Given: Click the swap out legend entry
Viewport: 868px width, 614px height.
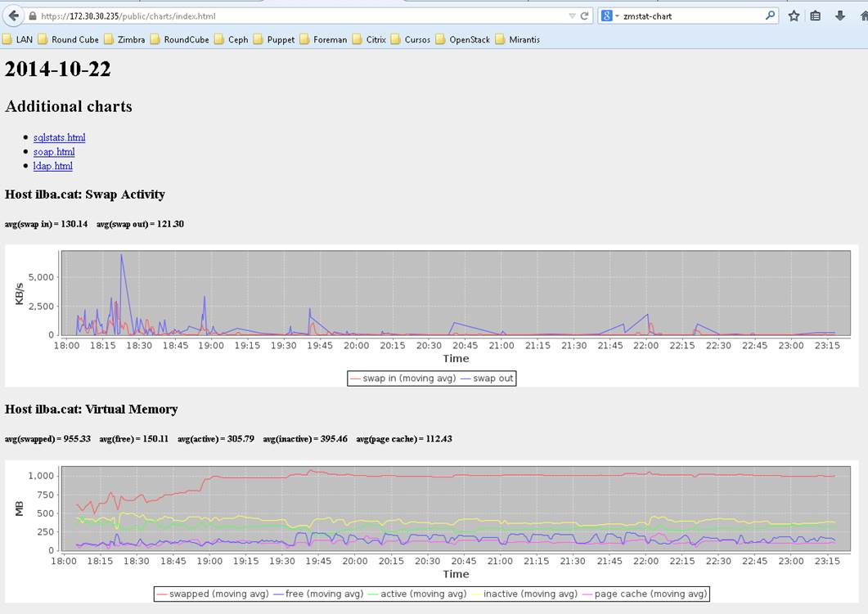Looking at the screenshot, I should (487, 379).
